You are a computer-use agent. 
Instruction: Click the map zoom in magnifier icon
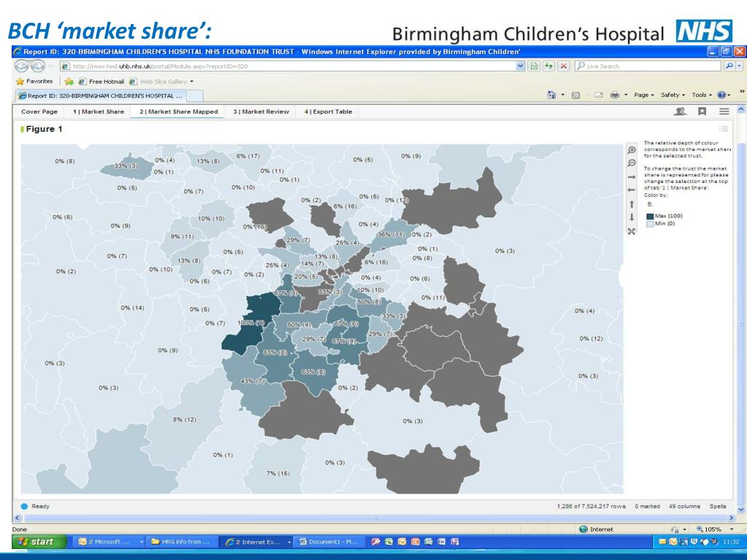point(632,150)
